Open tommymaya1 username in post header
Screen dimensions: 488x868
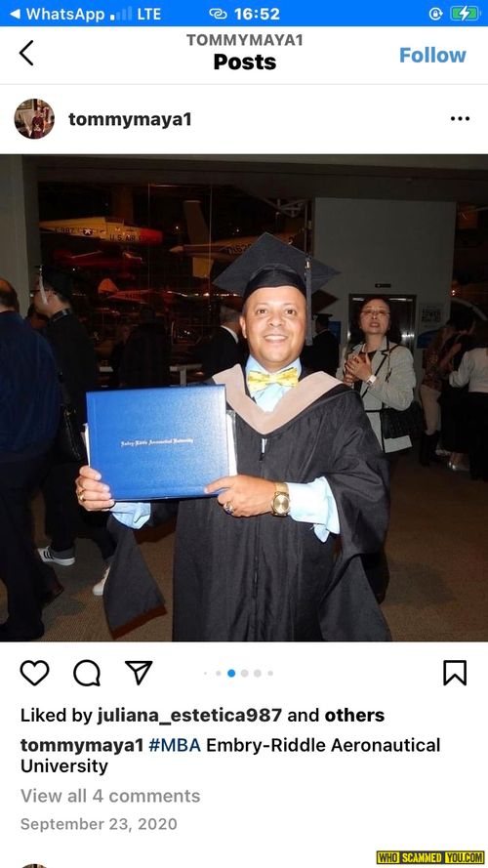[130, 119]
